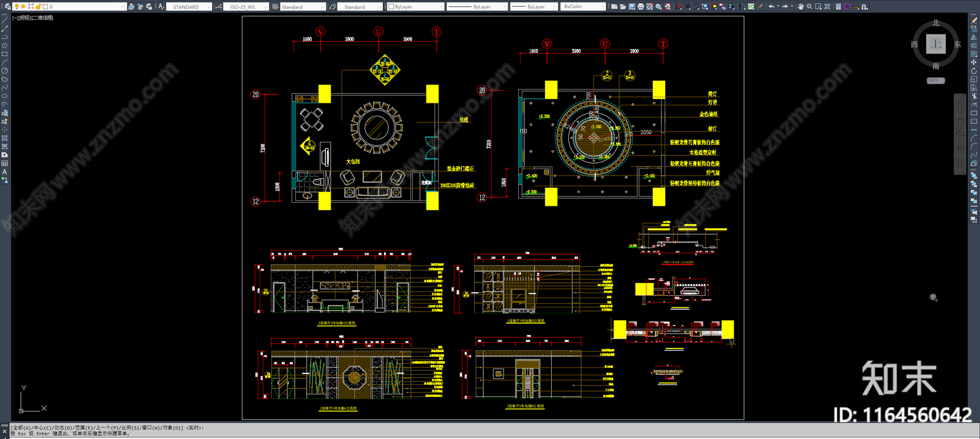Expand the layer list dropdown

pos(123,7)
